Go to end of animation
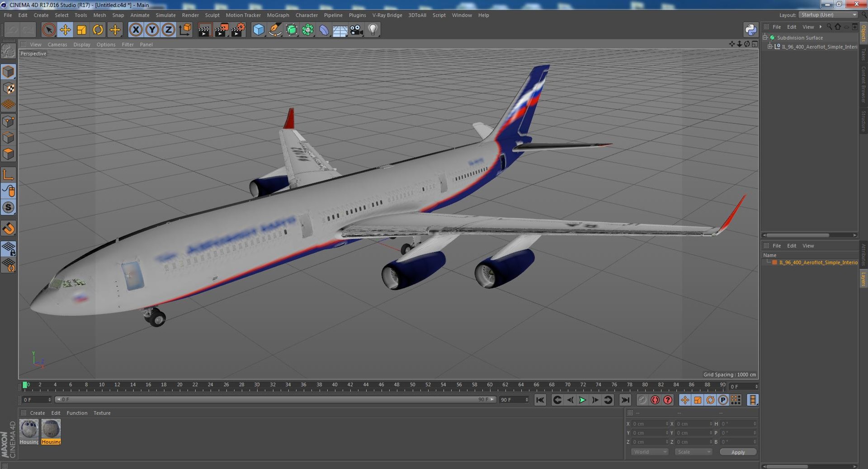The width and height of the screenshot is (868, 469). [x=625, y=400]
